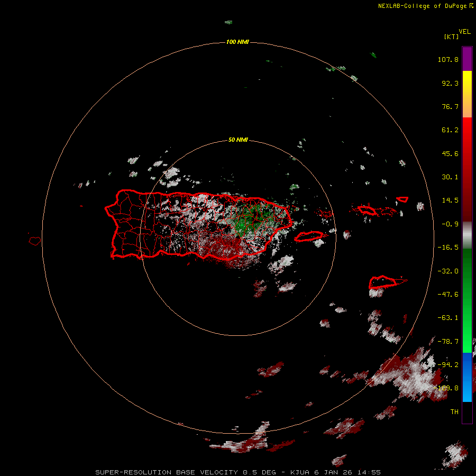This screenshot has height=476, width=476.
Task: Click the St. Croix island outline
Action: point(383,282)
